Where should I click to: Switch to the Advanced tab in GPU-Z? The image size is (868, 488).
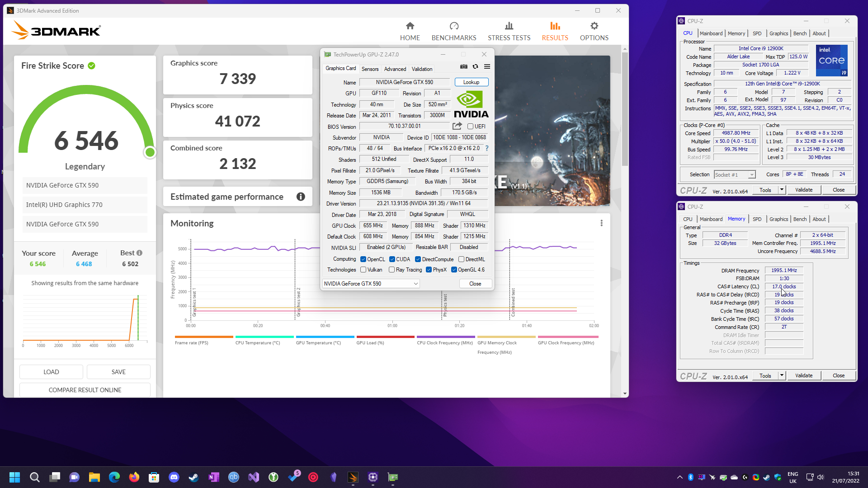pos(395,69)
